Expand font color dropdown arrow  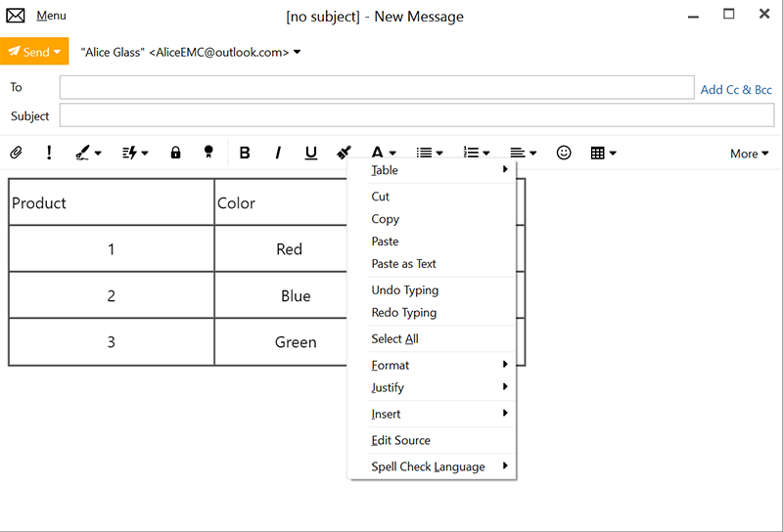point(392,154)
